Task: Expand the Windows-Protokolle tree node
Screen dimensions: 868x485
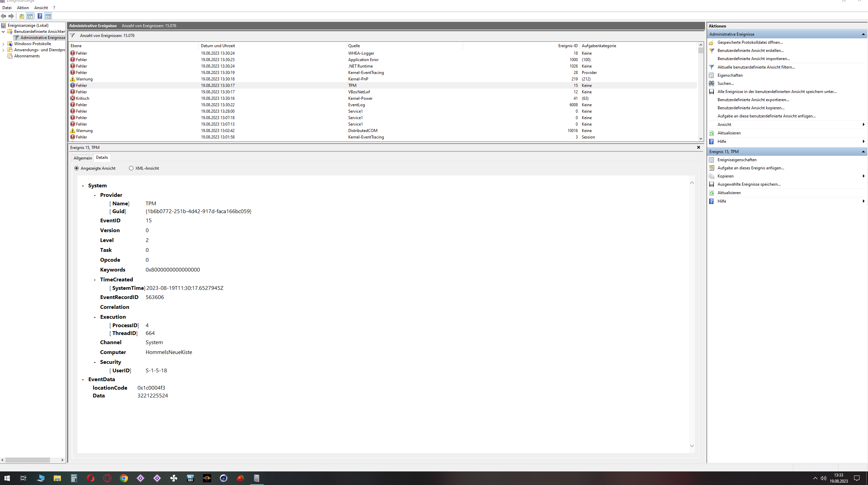Action: point(3,44)
